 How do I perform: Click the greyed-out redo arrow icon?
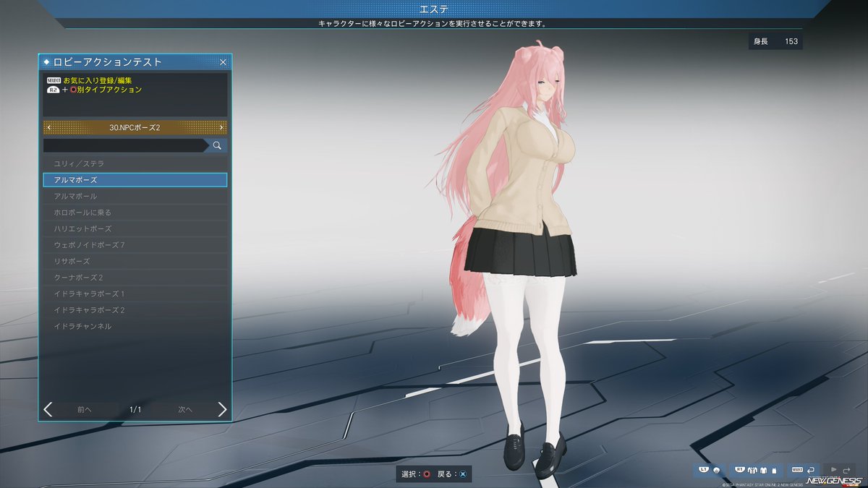coord(846,470)
